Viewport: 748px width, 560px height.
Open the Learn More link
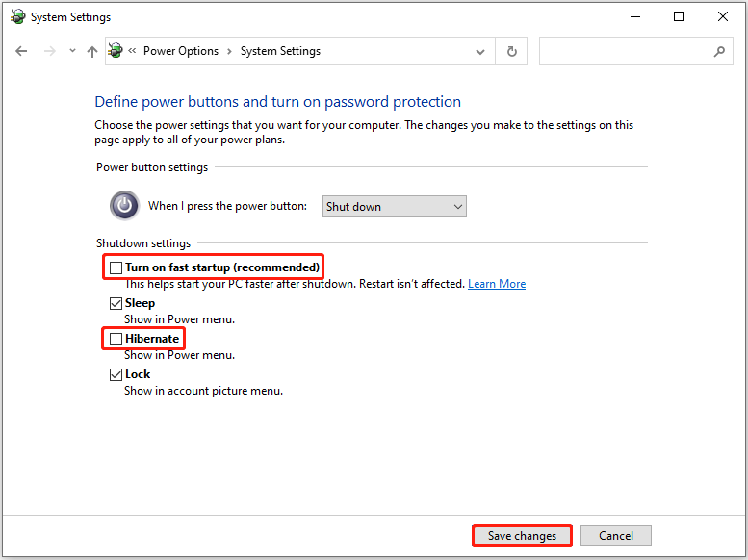pos(497,284)
